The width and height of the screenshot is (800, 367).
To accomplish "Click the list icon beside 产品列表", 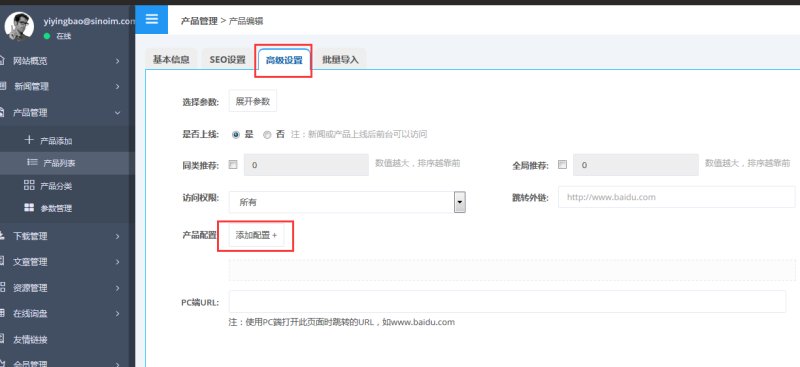I will click(32, 162).
